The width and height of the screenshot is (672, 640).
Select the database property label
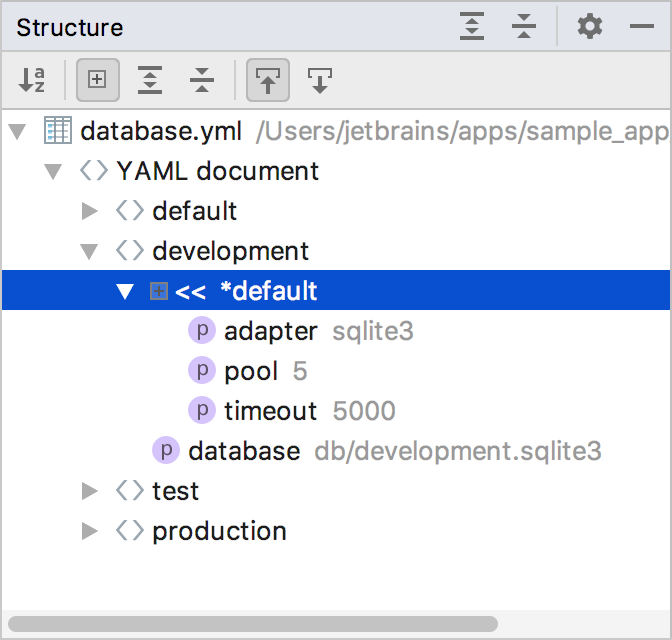coord(244,451)
